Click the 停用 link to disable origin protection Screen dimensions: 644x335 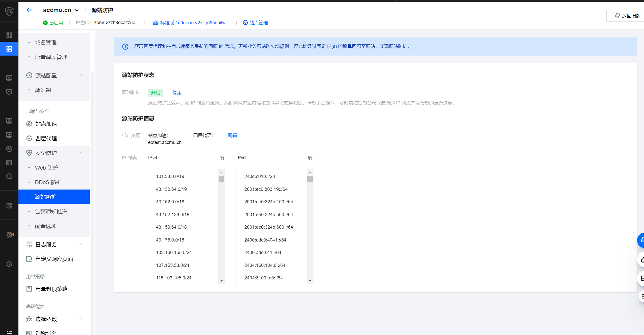pyautogui.click(x=177, y=93)
